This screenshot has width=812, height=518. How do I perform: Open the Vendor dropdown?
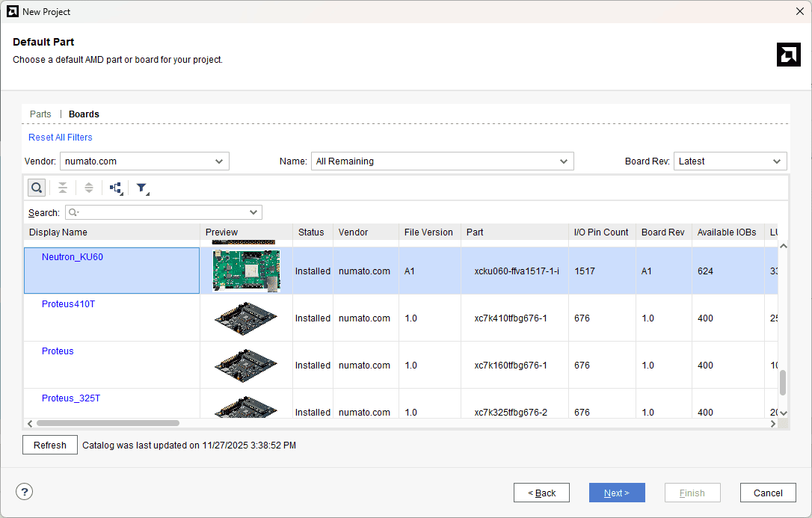point(144,161)
